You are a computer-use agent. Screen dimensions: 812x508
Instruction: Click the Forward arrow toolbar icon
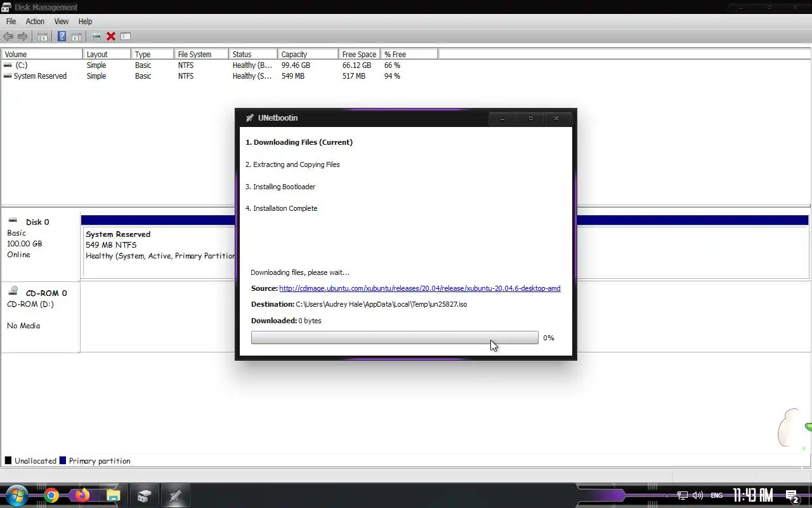(x=23, y=37)
